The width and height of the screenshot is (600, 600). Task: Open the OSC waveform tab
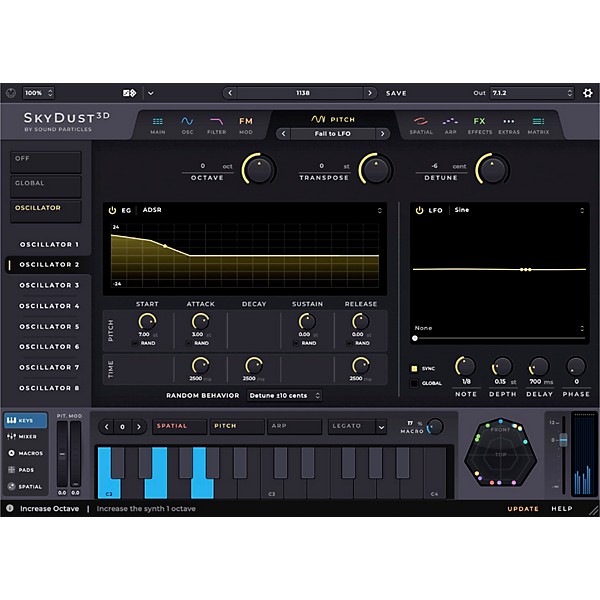pos(187,126)
